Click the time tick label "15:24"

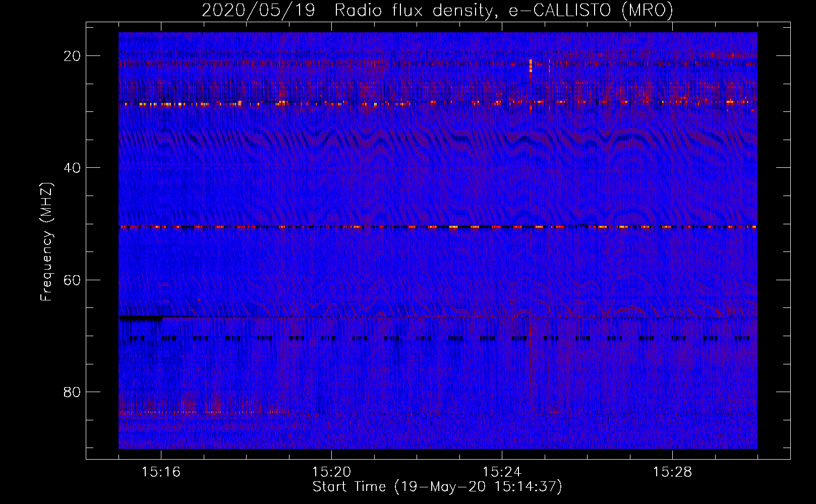pyautogui.click(x=502, y=472)
